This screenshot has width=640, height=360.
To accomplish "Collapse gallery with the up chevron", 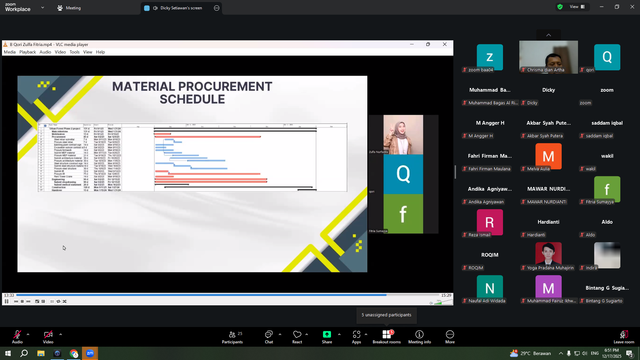I will coord(549,35).
